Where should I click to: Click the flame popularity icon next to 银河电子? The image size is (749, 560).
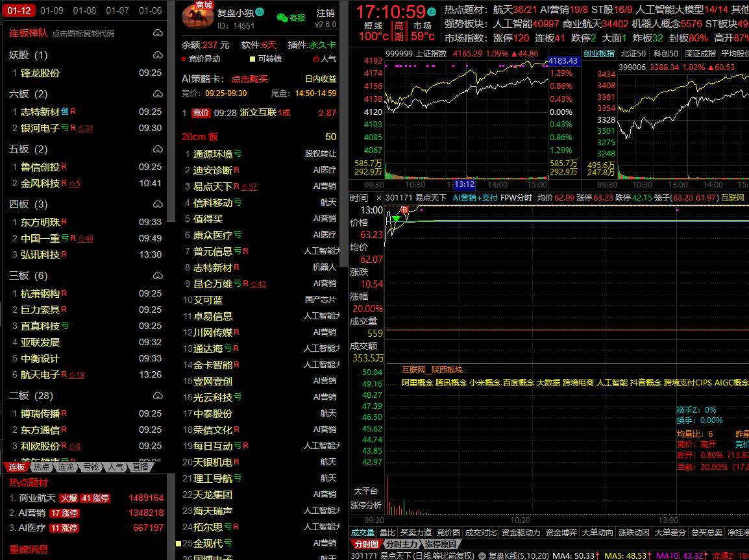(81, 128)
